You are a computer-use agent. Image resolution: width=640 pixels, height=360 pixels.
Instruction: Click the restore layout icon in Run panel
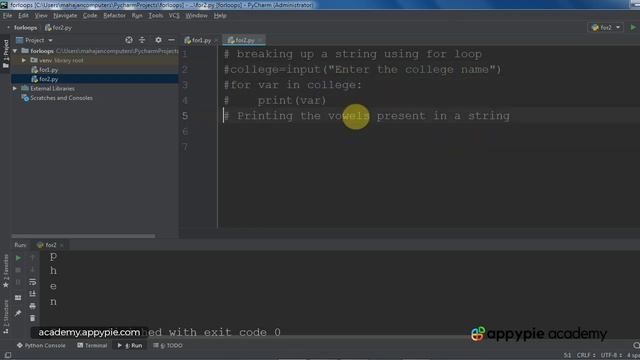[x=18, y=298]
